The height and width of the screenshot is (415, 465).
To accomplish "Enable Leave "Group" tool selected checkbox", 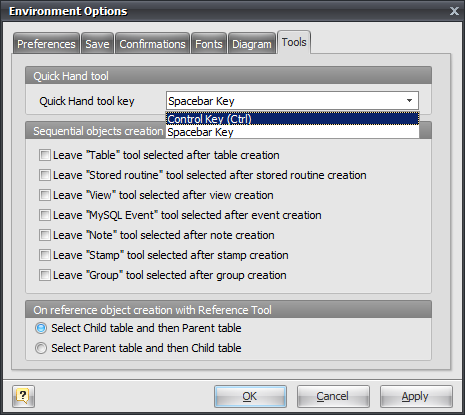I will click(45, 275).
